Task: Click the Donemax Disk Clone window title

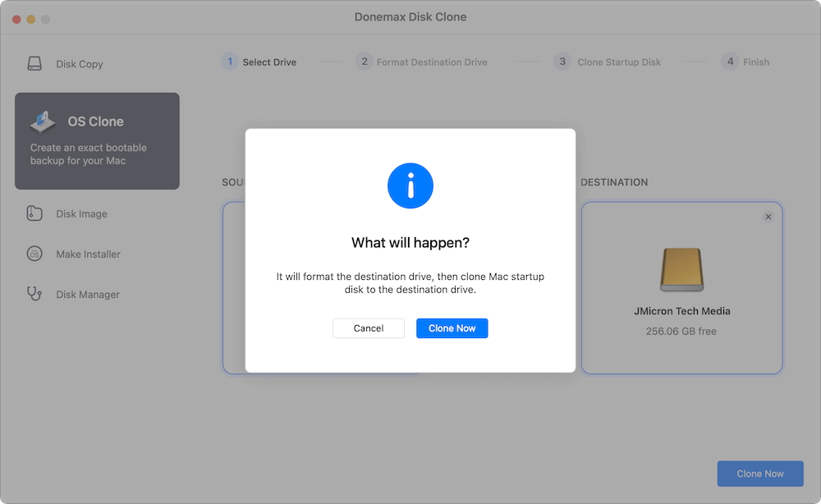Action: pos(410,16)
